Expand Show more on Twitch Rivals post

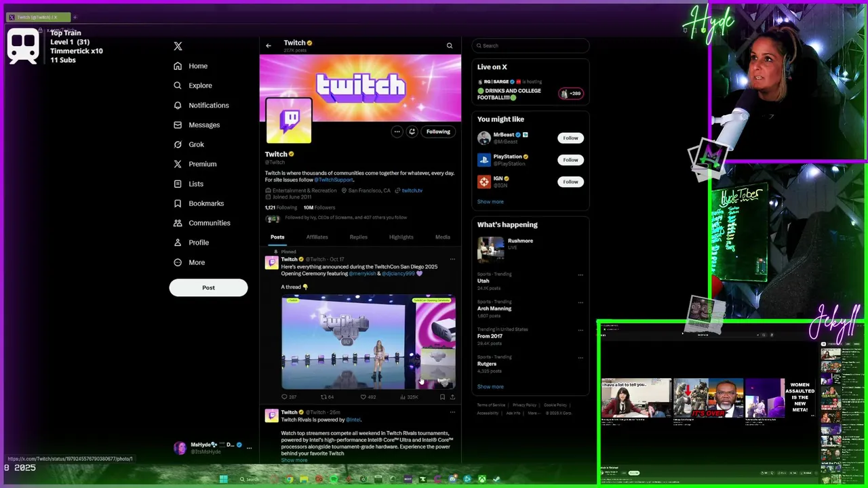(x=294, y=460)
